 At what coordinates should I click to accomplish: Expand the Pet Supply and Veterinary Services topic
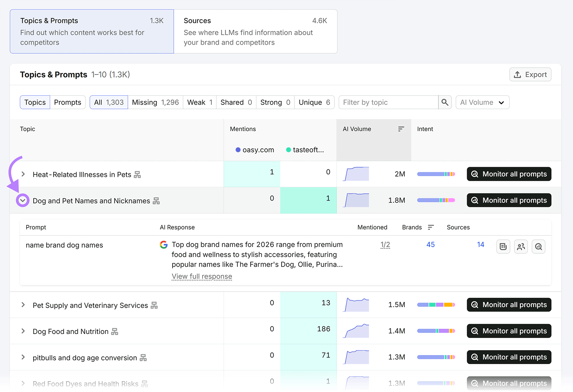coord(23,305)
